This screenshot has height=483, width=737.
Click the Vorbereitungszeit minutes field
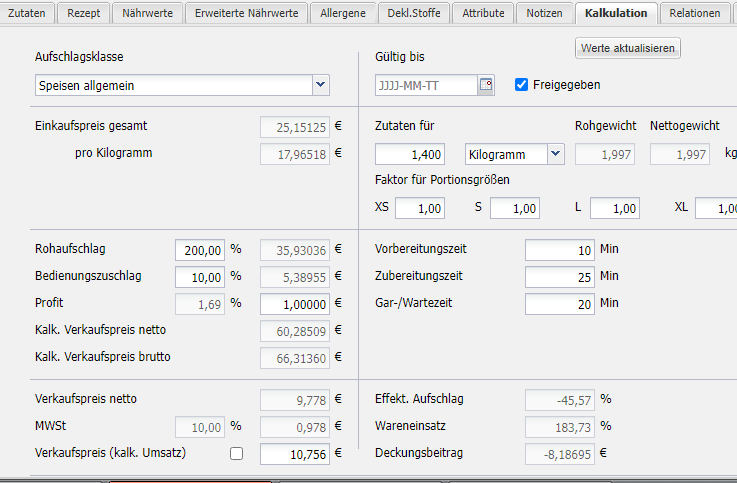click(x=559, y=250)
